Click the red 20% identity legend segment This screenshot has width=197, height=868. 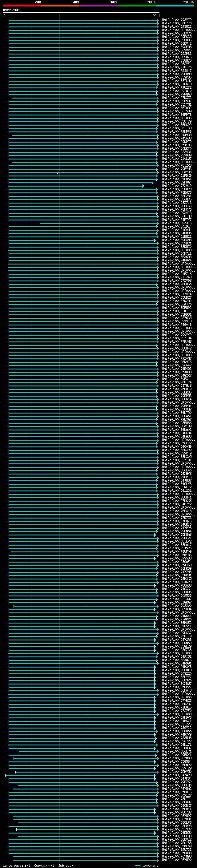(x=22, y=6)
